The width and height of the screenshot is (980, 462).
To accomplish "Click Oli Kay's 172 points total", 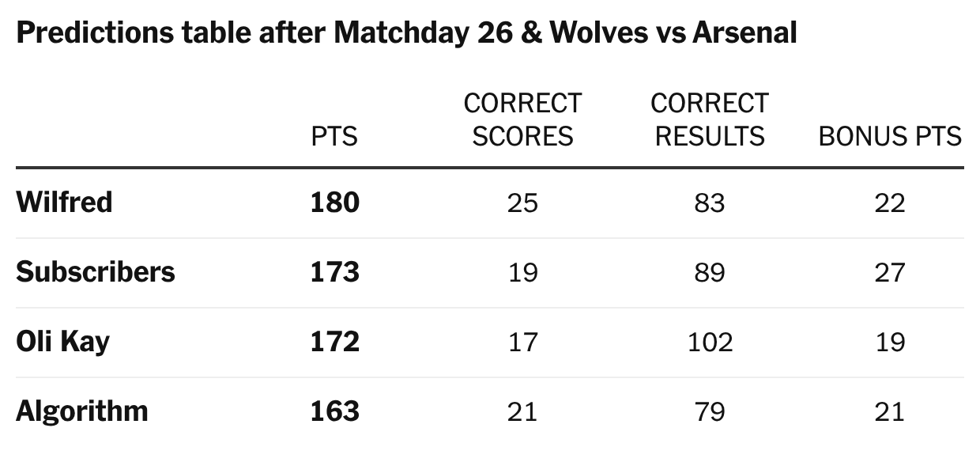I will [x=335, y=342].
